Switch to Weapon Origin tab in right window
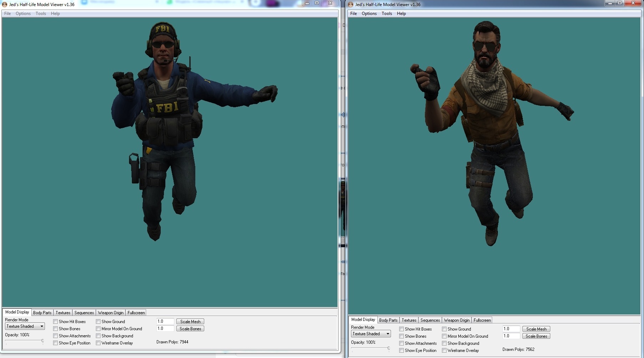This screenshot has width=644, height=358. coord(457,320)
